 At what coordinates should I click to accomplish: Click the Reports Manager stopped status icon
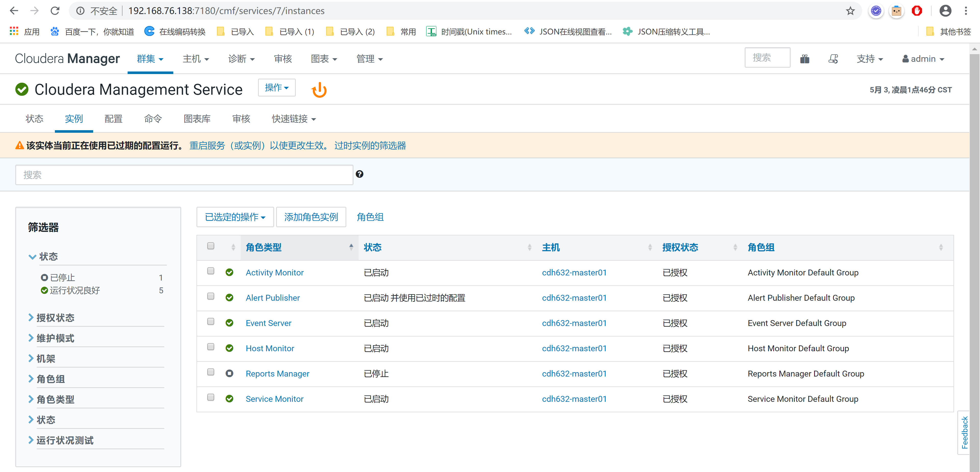pyautogui.click(x=229, y=373)
